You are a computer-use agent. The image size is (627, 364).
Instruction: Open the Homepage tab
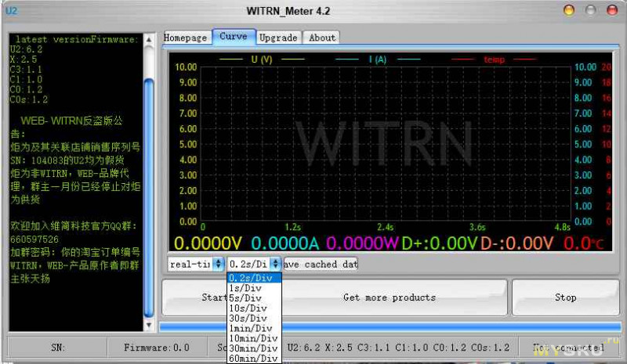tap(186, 38)
